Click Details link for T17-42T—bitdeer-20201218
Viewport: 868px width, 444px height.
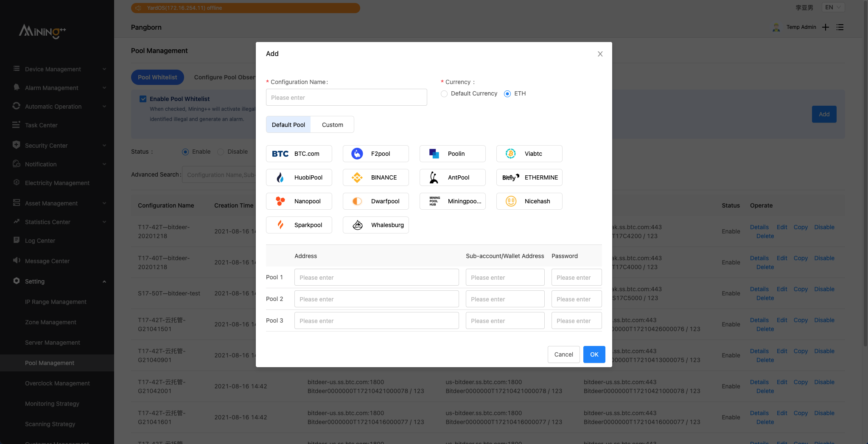pos(759,227)
